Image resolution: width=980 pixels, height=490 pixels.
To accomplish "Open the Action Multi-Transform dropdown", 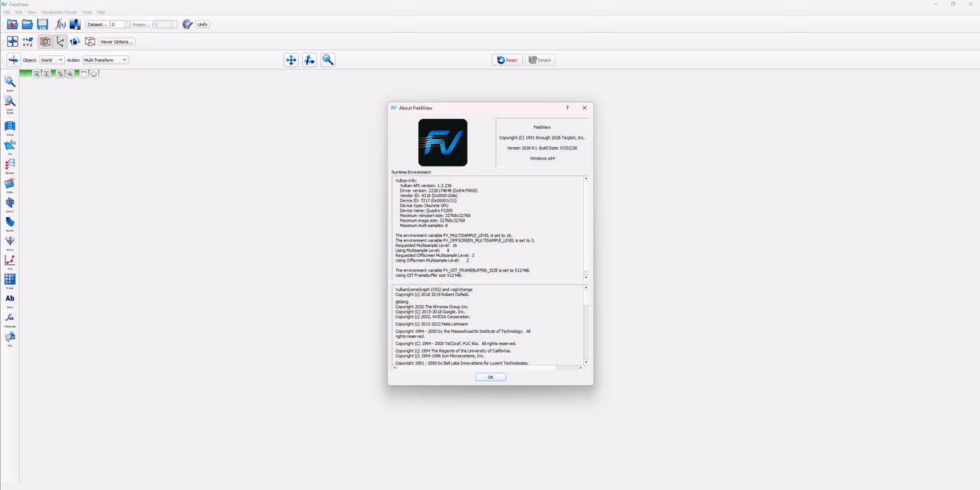I will pyautogui.click(x=106, y=60).
